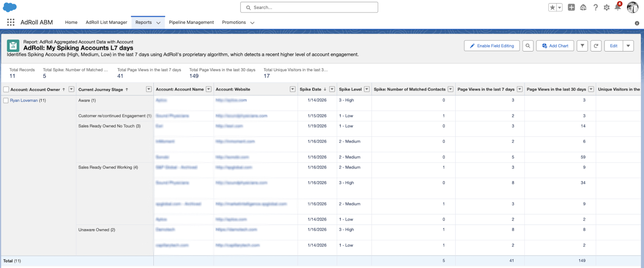The height and width of the screenshot is (268, 644).
Task: Open favorites list dropdown arrow
Action: pos(560,7)
